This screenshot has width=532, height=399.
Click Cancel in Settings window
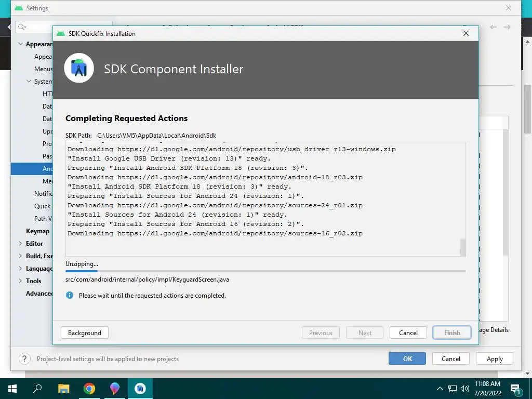click(451, 358)
